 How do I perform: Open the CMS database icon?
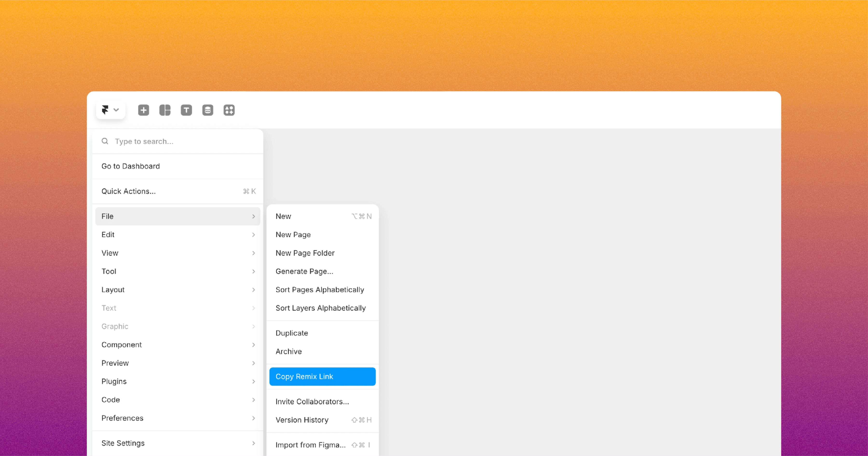point(208,110)
